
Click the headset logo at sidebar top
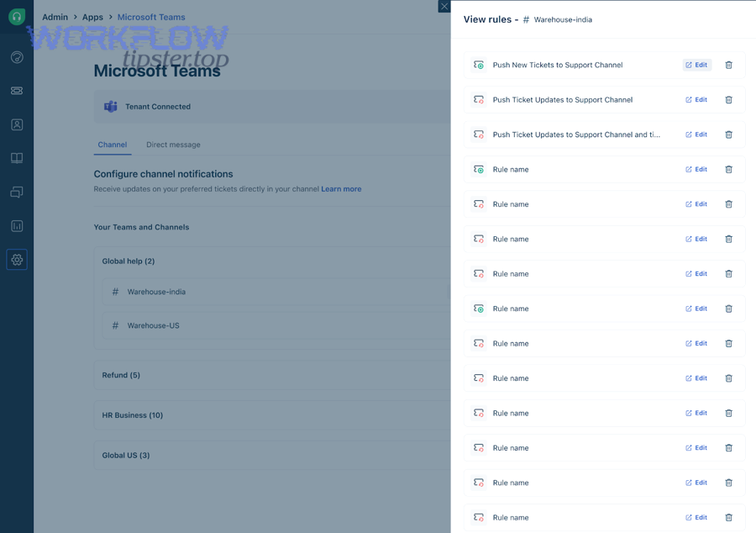click(x=17, y=17)
